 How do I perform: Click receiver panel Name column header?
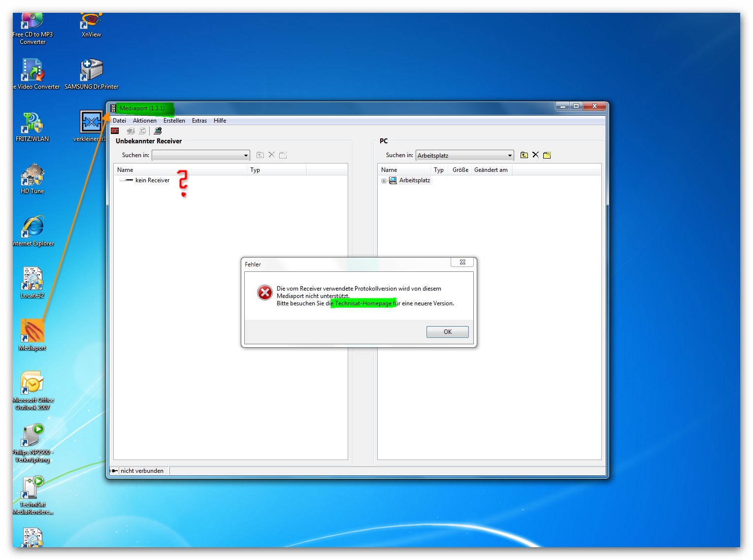[180, 170]
